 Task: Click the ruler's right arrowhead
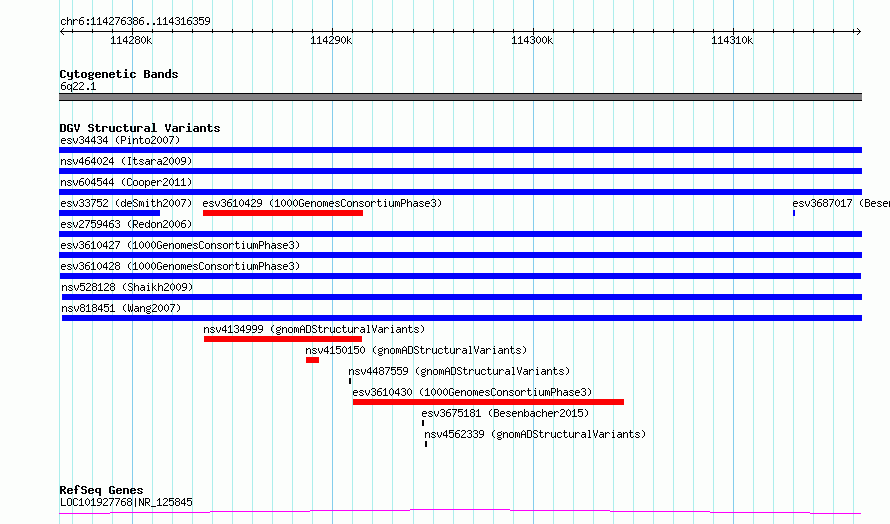[858, 31]
